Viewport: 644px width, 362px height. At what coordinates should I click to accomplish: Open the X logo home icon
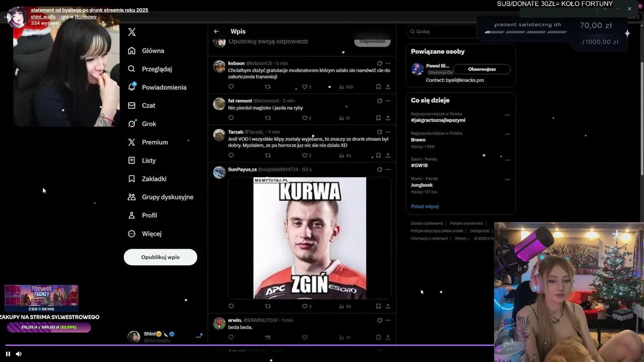click(132, 32)
